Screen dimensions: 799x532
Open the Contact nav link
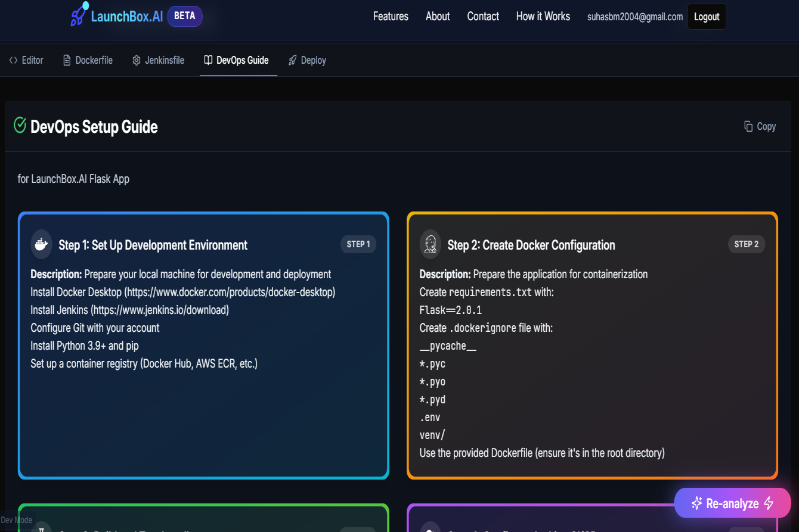[x=483, y=17]
